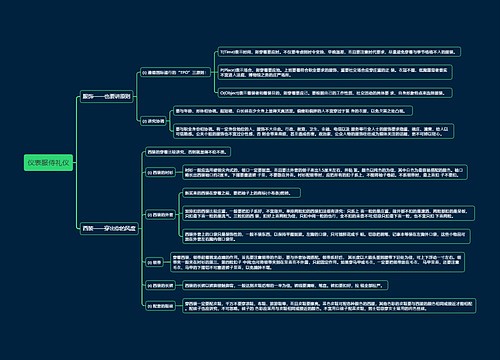The width and height of the screenshot is (500, 360).
Task: Select the green root node 仪表服侍礼仪
Action: (48, 163)
